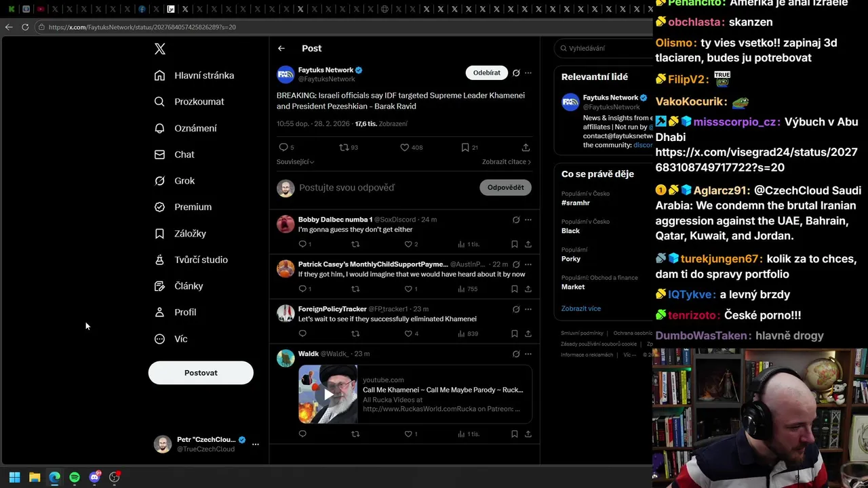Open the Market trending topic

(x=573, y=287)
